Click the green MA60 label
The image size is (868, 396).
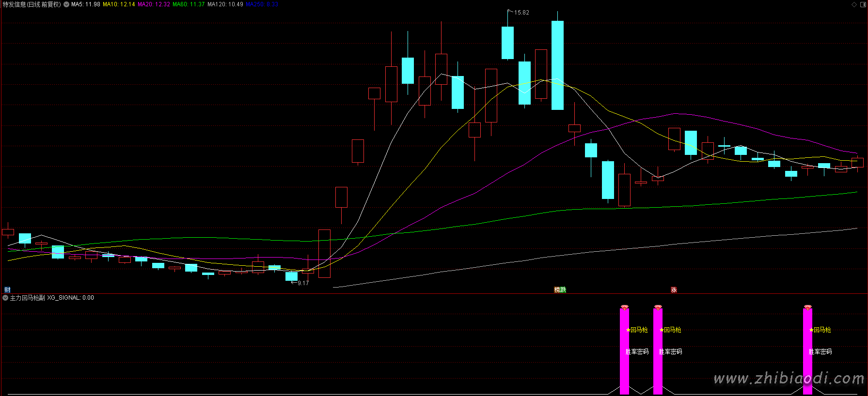189,4
